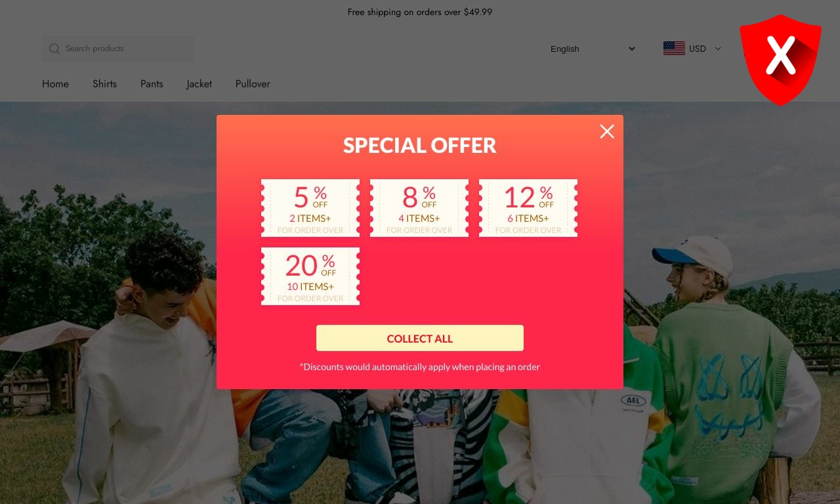Select the 5% off coupon
Screen dimensions: 840x504
pos(310,208)
